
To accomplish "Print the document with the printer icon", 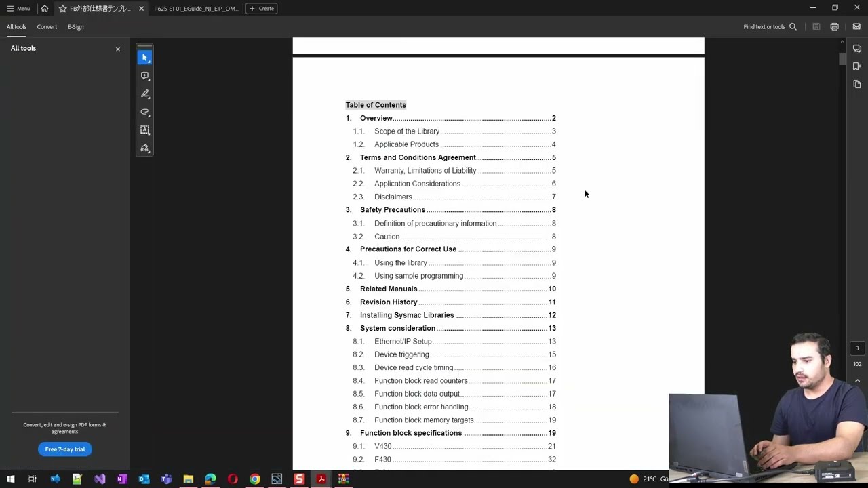I will (x=835, y=27).
